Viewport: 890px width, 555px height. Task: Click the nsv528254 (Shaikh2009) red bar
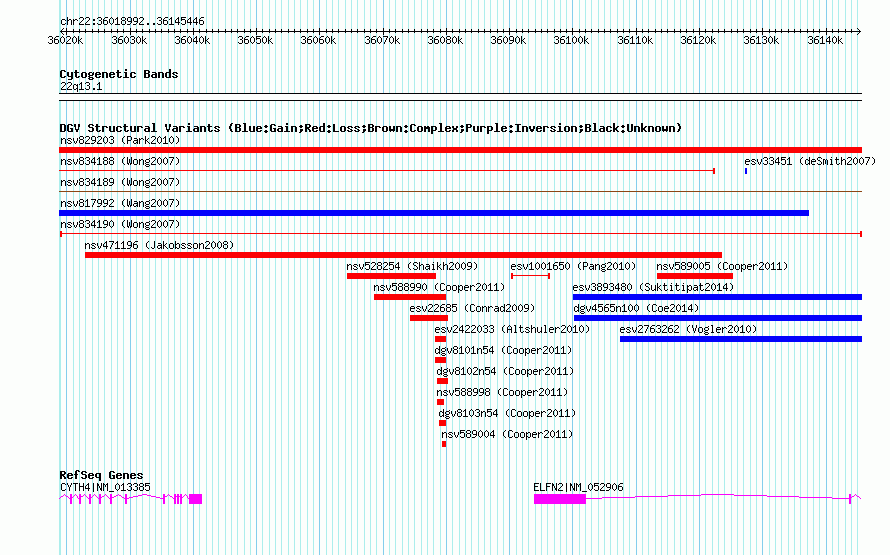[x=391, y=276]
